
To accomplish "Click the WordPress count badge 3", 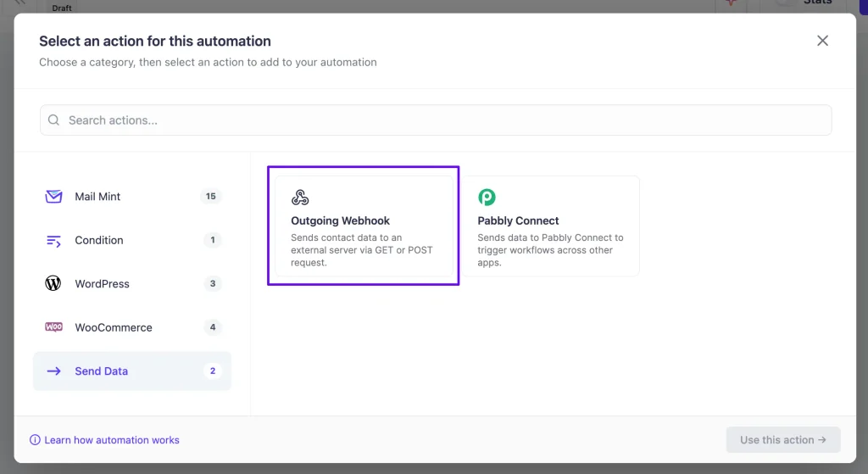I will (213, 283).
